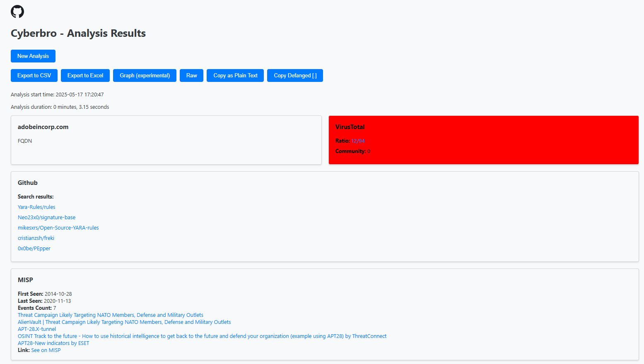Follow the See on MISP link
644x364 pixels.
click(x=46, y=350)
